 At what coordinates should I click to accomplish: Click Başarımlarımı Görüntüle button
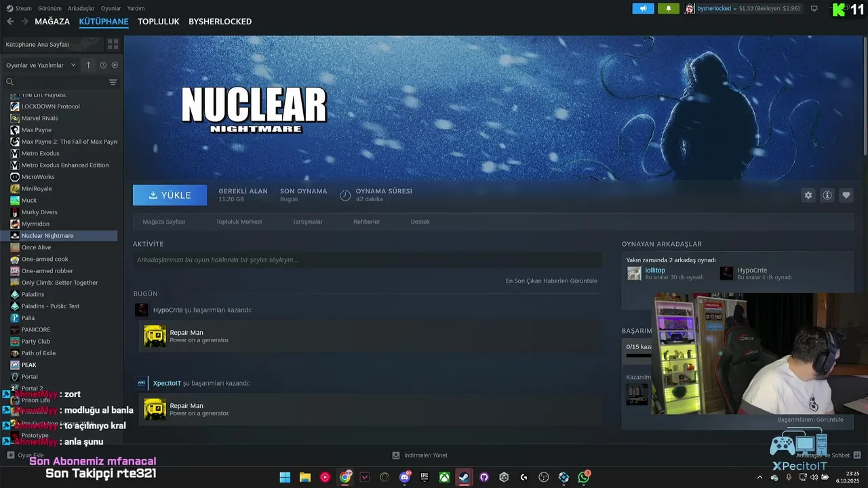click(810, 420)
